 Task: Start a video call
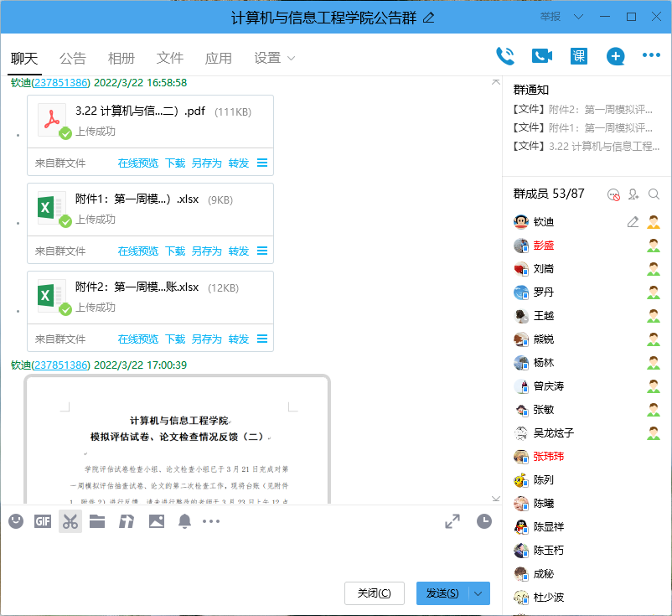tap(541, 55)
